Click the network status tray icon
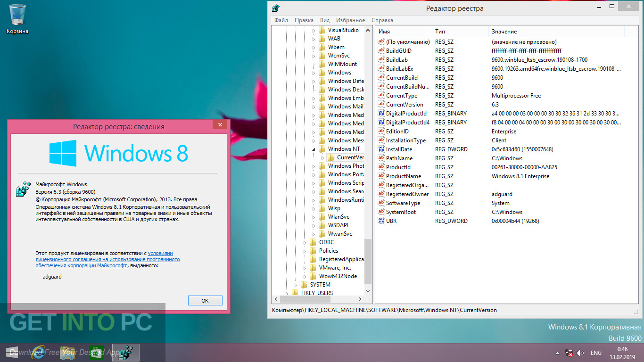Screen dimensions: 644x362 tap(569, 353)
